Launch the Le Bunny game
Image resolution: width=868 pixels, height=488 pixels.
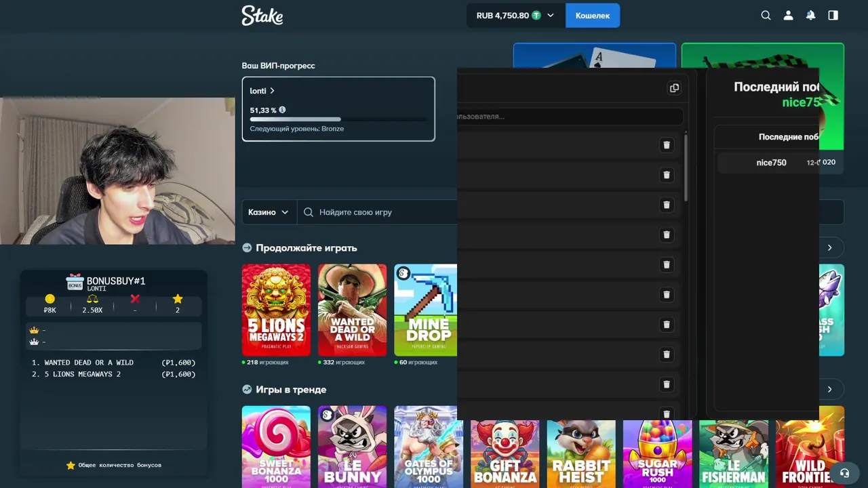tap(352, 447)
